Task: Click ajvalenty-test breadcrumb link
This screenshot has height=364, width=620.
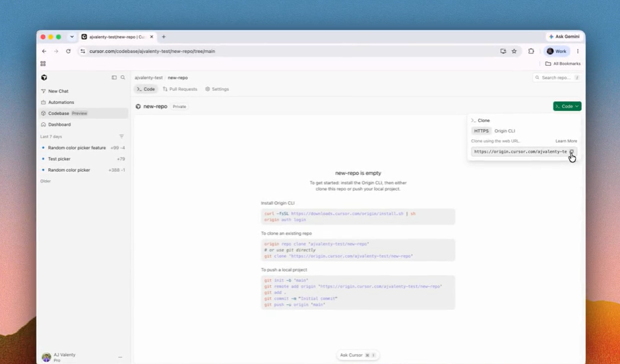Action: coord(148,77)
